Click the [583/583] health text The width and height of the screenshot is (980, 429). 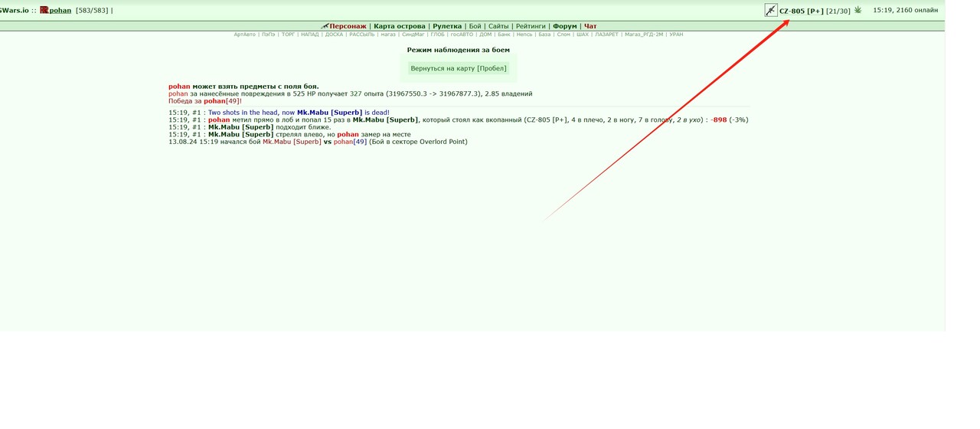click(x=92, y=11)
